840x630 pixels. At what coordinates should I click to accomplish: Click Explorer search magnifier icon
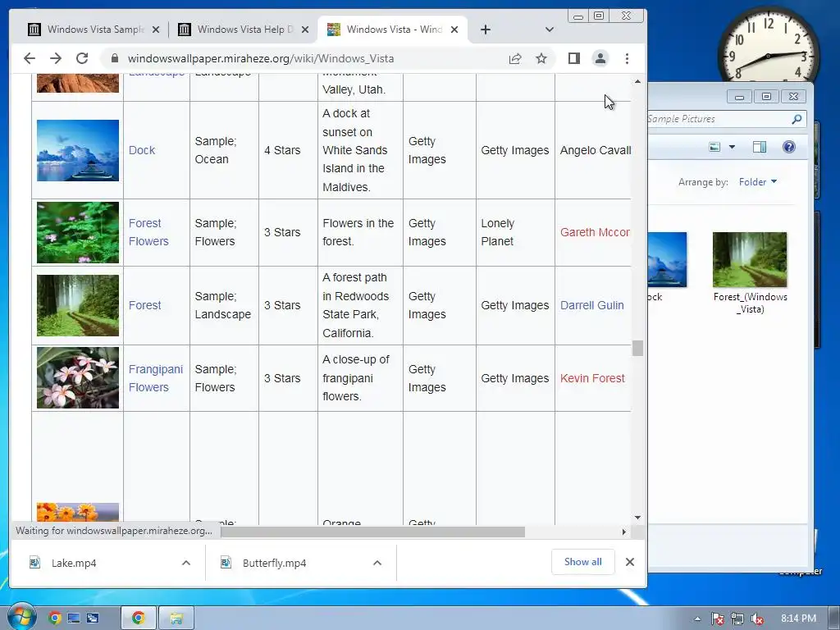point(797,119)
